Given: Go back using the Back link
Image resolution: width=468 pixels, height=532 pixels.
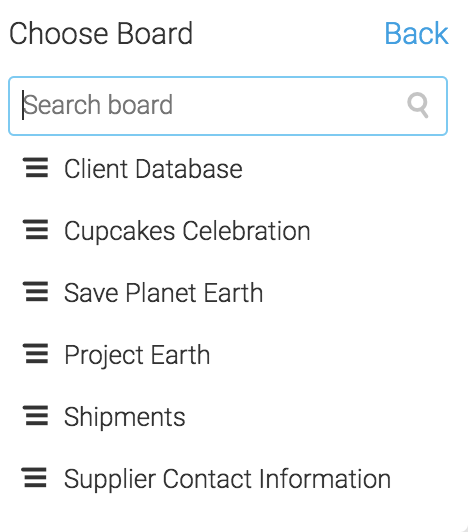Looking at the screenshot, I should [x=416, y=33].
